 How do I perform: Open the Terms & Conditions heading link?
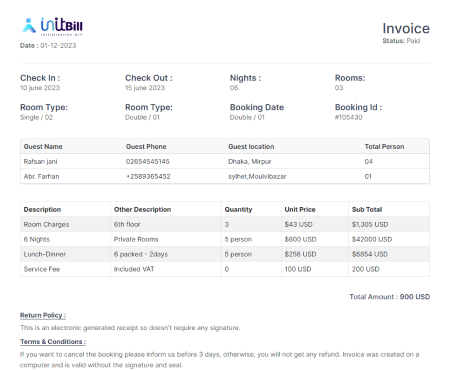click(x=53, y=342)
